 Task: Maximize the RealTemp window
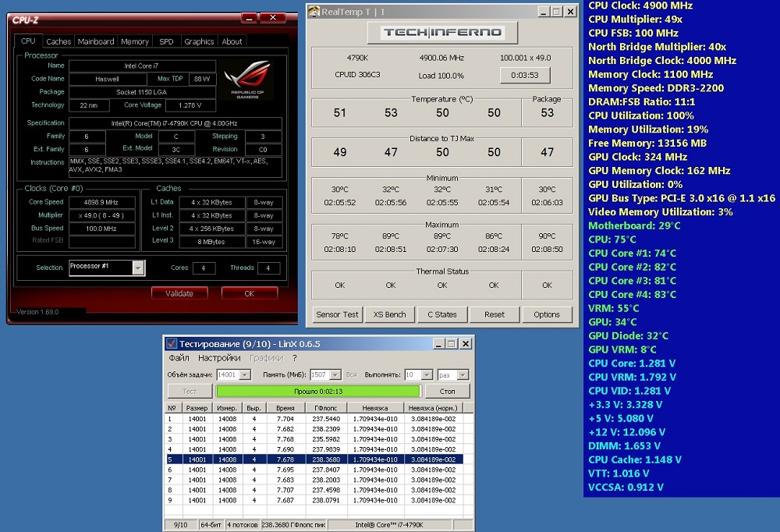tap(557, 12)
